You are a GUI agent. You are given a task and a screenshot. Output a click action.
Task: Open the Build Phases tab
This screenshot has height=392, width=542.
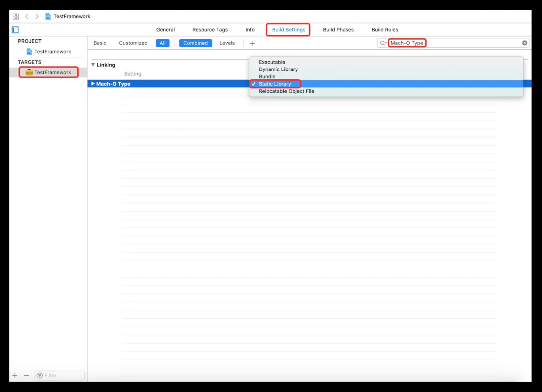click(x=338, y=30)
